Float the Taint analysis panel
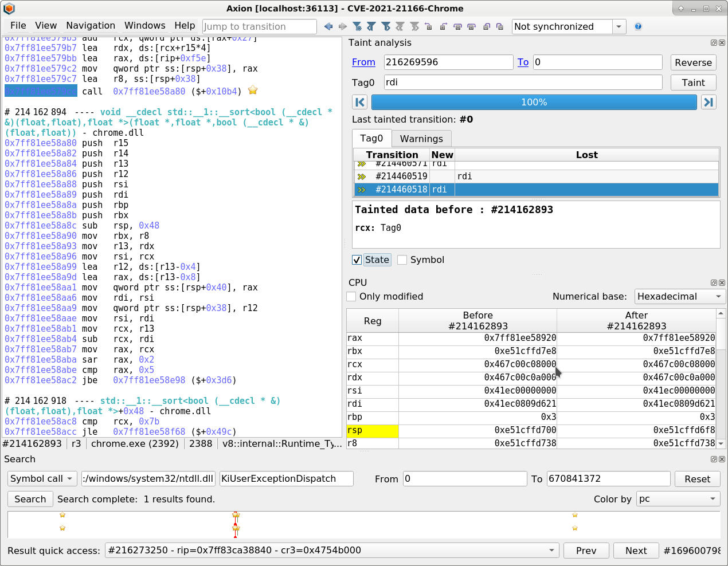This screenshot has height=566, width=728. pos(714,43)
